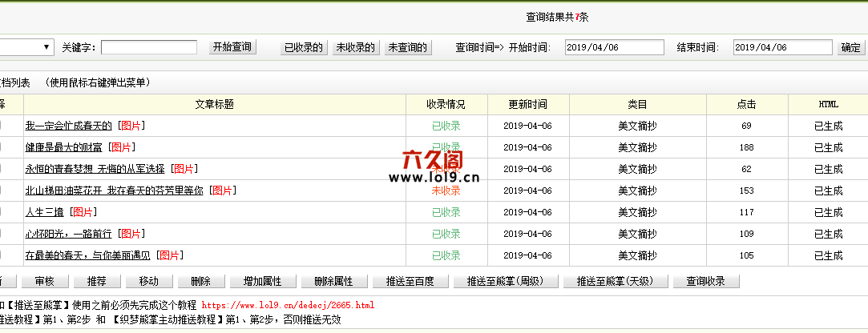Click the 关键字 keyword input field
Viewport: 868px width, 333px height.
click(148, 47)
